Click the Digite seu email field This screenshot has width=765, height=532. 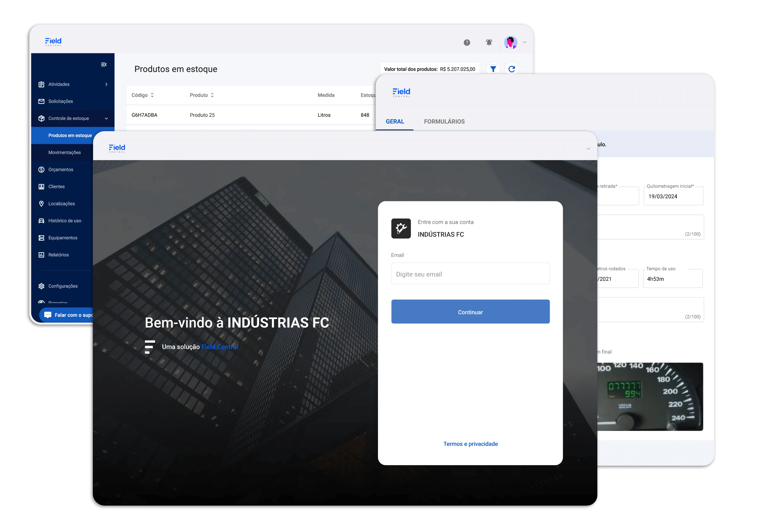(x=470, y=274)
